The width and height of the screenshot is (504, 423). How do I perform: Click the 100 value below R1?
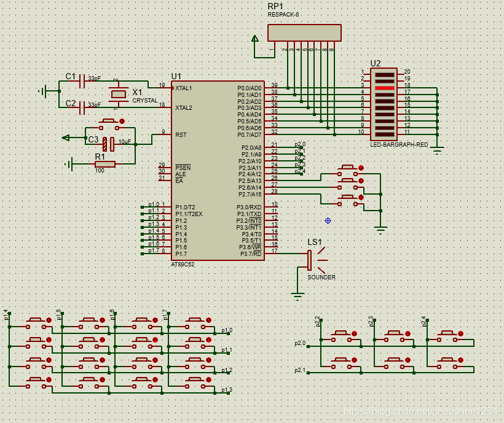point(100,171)
